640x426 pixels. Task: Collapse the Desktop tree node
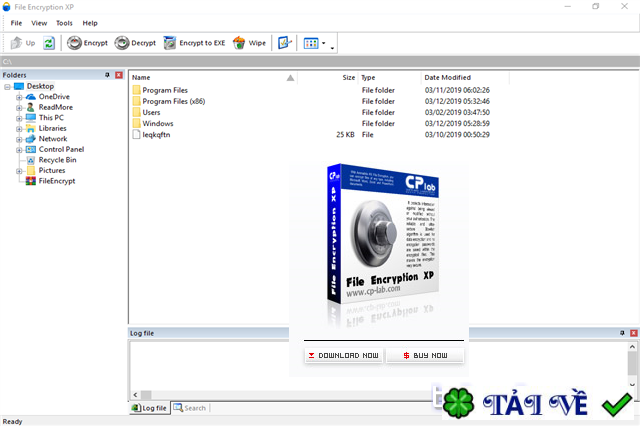tap(7, 87)
